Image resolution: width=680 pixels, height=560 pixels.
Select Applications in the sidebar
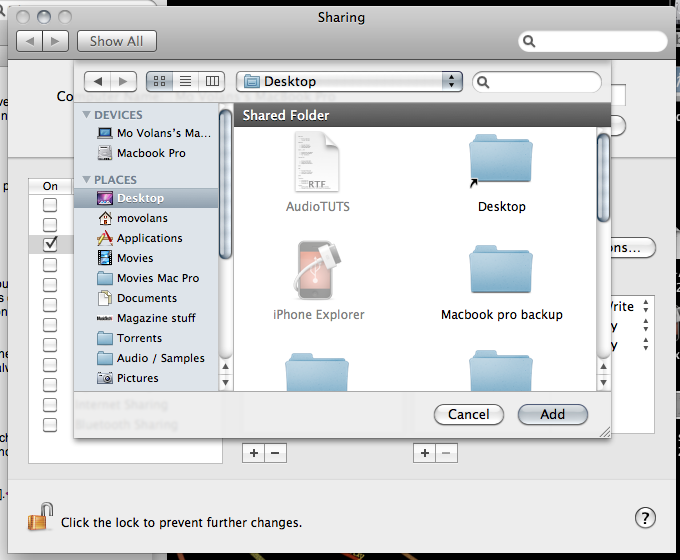click(149, 238)
